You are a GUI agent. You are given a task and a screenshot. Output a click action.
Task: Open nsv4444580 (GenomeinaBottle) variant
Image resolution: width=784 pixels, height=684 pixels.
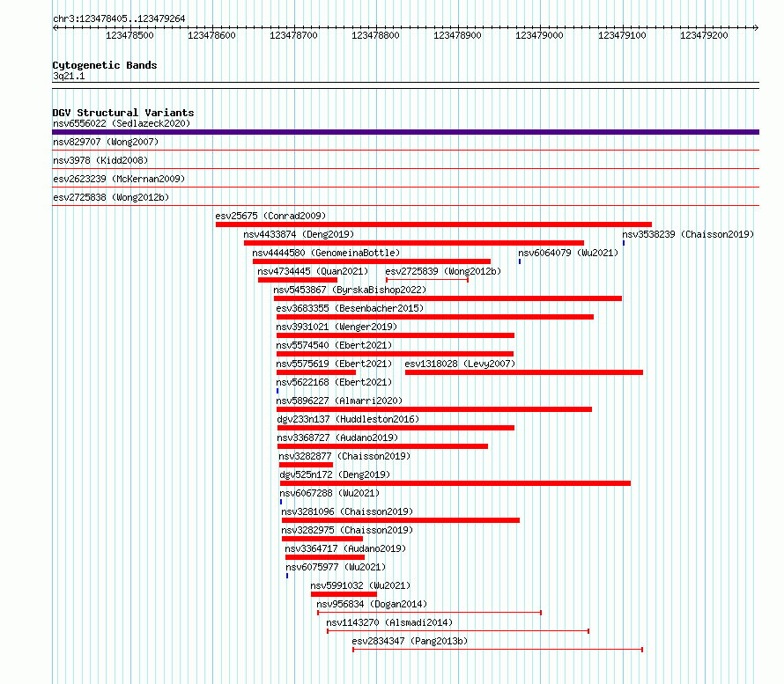point(326,253)
